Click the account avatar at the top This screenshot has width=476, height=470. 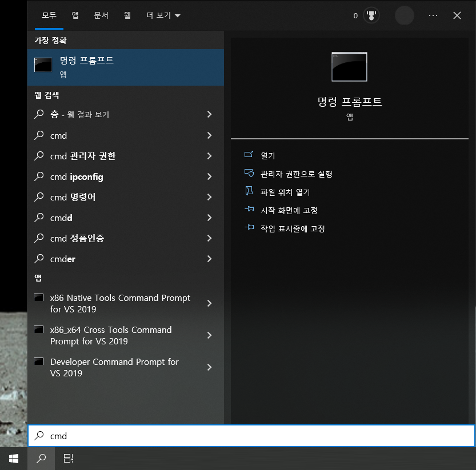pyautogui.click(x=404, y=15)
